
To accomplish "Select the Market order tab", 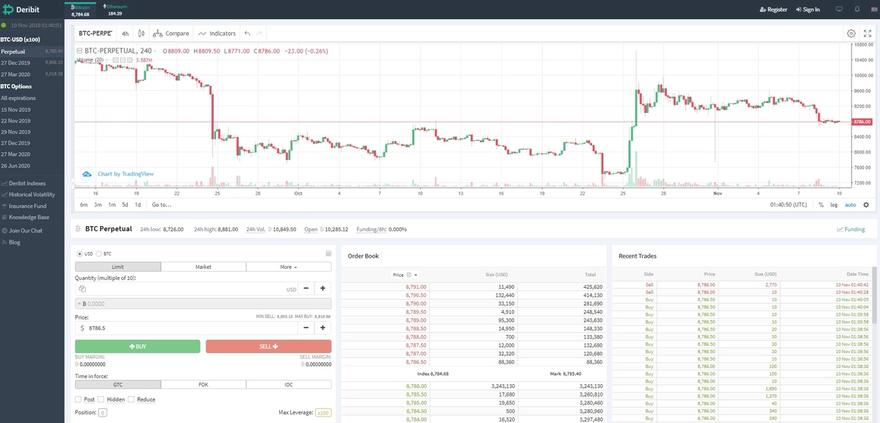I will [x=203, y=267].
